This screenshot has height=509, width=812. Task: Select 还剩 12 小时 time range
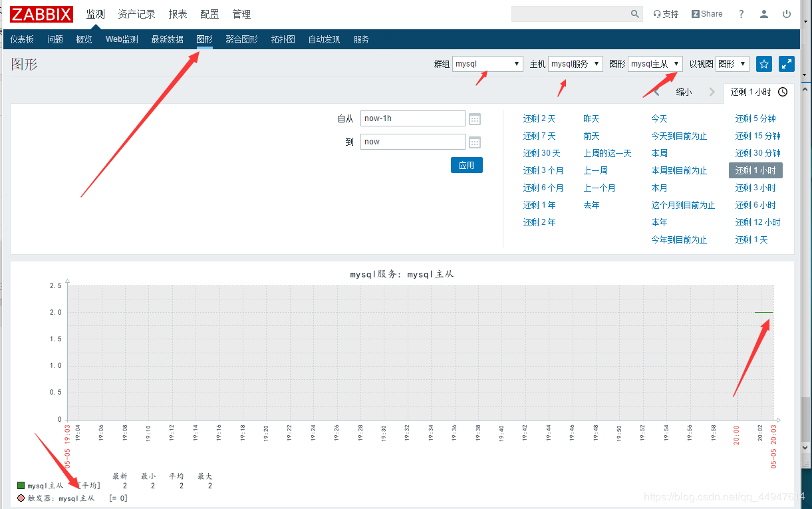point(757,222)
